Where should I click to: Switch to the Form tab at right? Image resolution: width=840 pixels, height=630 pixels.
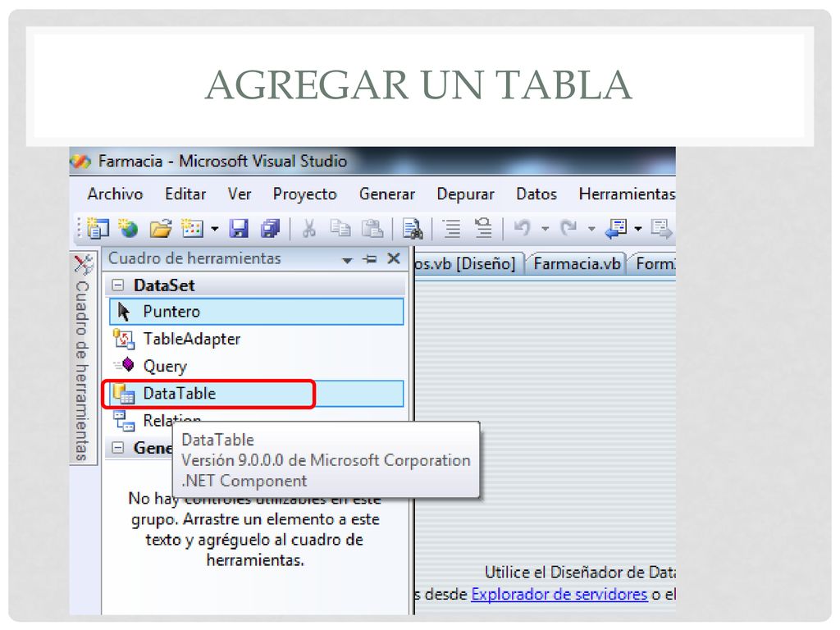pyautogui.click(x=653, y=263)
